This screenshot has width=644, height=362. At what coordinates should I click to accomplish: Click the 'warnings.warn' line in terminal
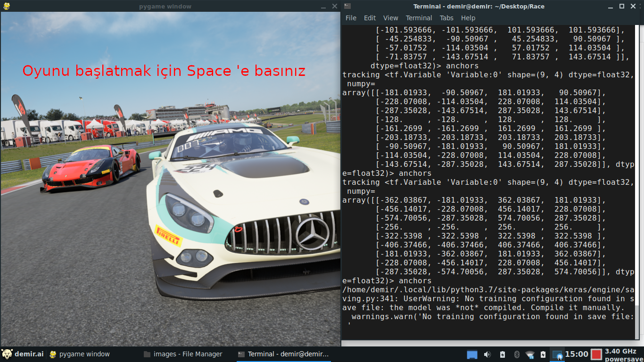coord(493,316)
